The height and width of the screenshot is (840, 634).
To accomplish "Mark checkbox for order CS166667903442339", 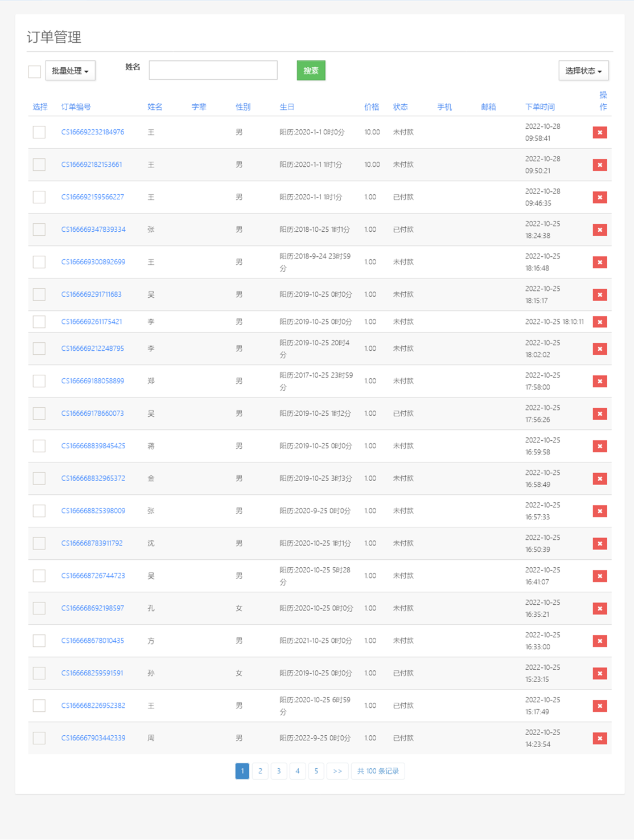I will 39,738.
